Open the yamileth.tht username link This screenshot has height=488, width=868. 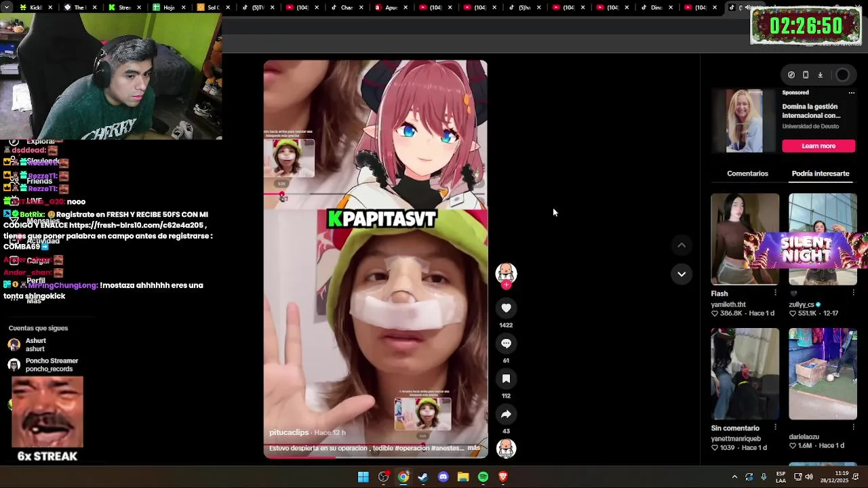728,305
